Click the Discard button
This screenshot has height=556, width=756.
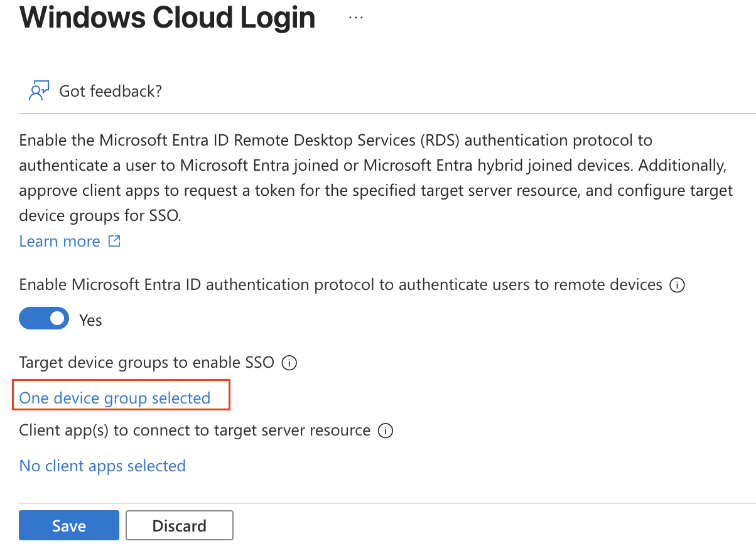180,525
